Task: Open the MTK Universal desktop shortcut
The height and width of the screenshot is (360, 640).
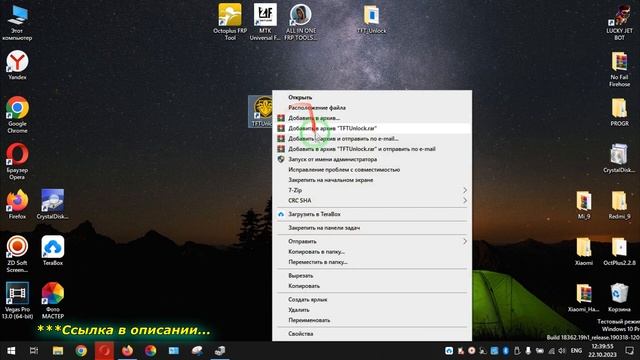Action: (x=265, y=21)
